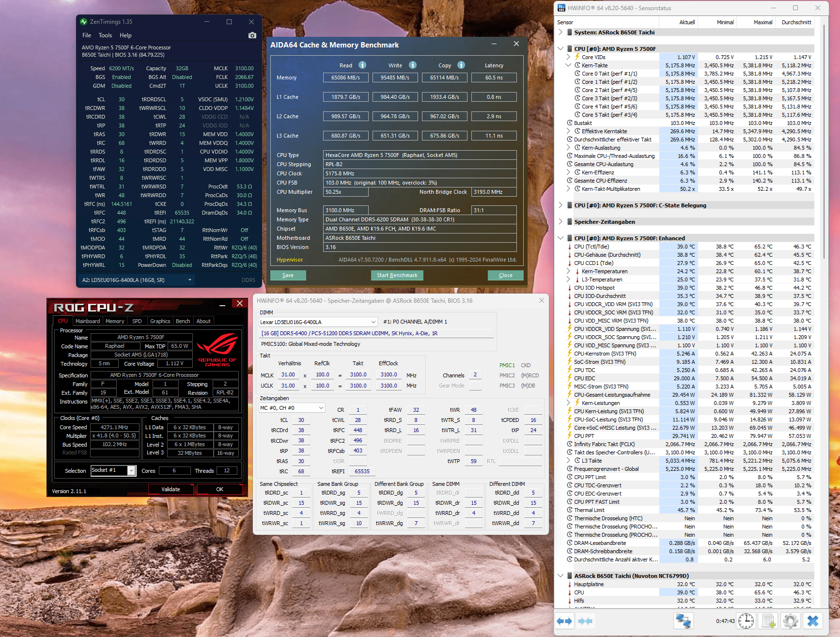
Task: Click HWiNFO collapse-columns inward arrows icon
Action: 585,621
